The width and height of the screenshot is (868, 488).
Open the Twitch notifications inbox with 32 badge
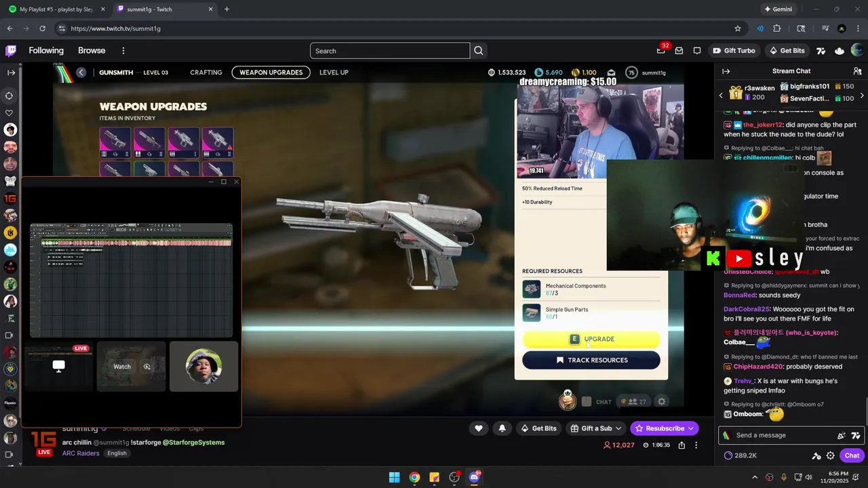pos(661,51)
